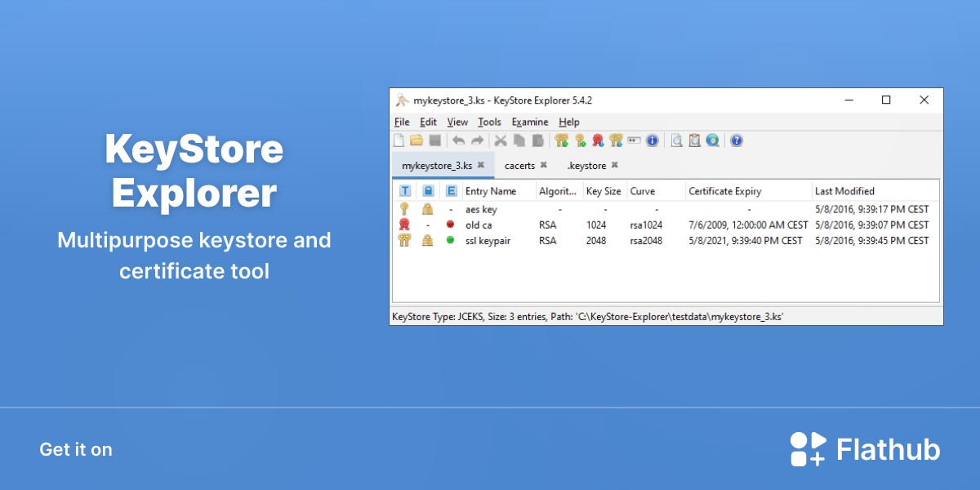Viewport: 980px width, 490px height.
Task: Select the 'aes key' entry name
Action: point(481,210)
